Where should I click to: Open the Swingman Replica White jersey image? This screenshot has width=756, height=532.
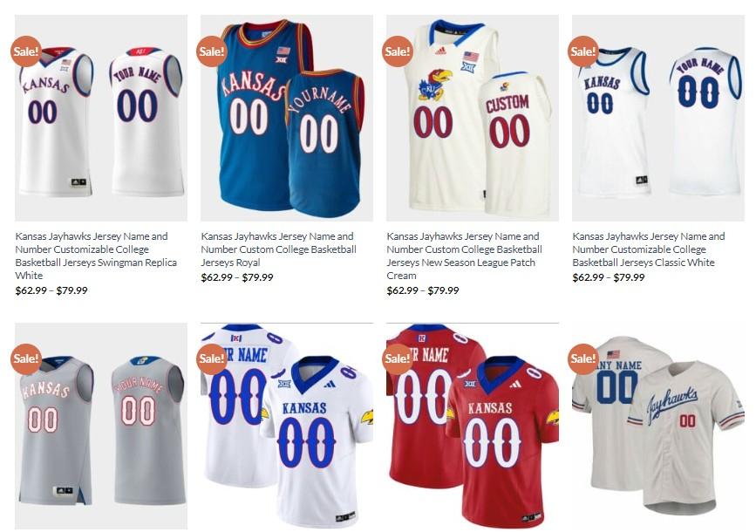[101, 118]
